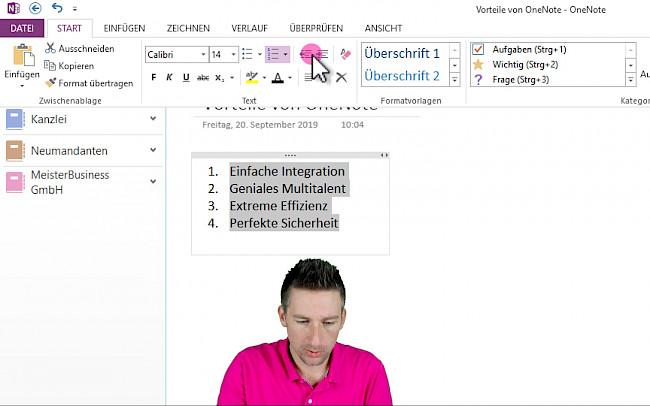Viewport: 650px width, 406px height.
Task: Expand the Kanzlei notebook chevron
Action: tap(153, 119)
